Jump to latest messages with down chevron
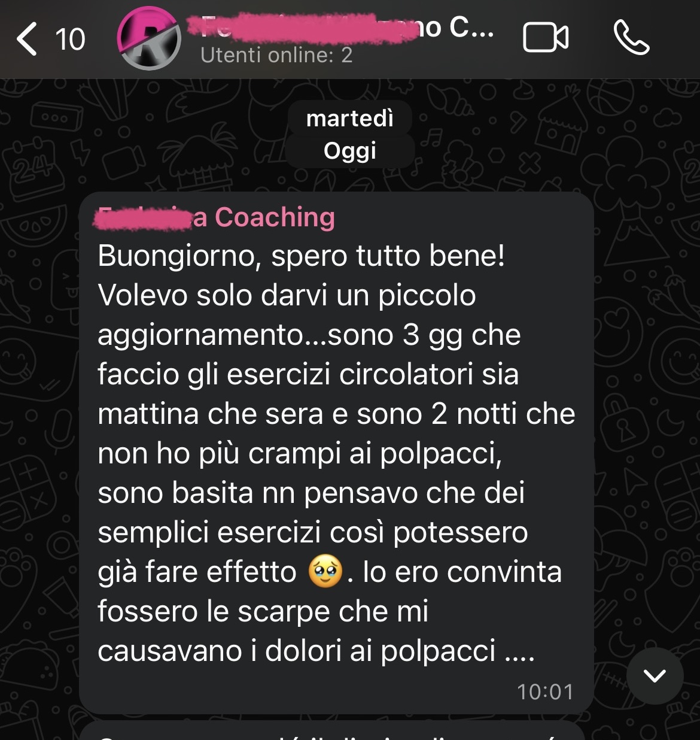Screen dimensions: 700x740 [x=655, y=676]
